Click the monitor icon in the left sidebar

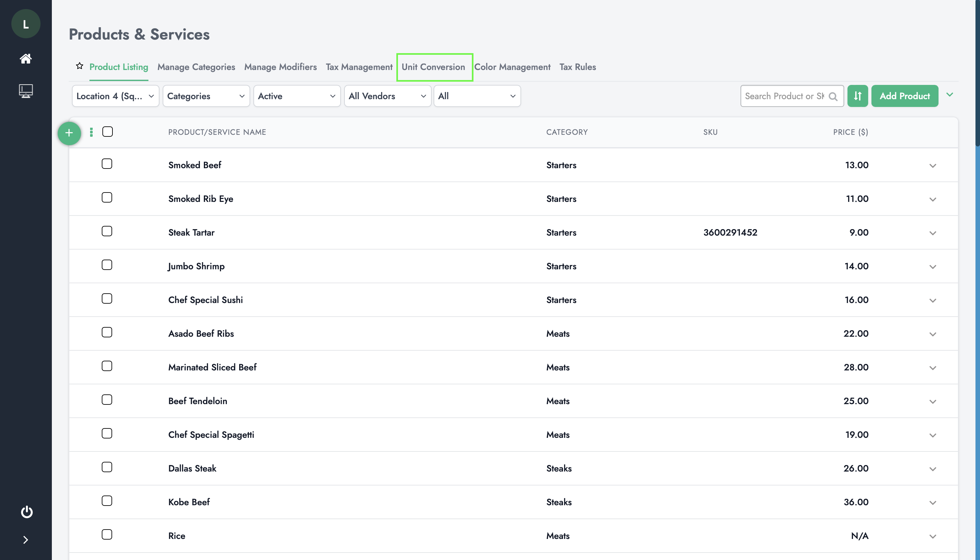coord(26,90)
